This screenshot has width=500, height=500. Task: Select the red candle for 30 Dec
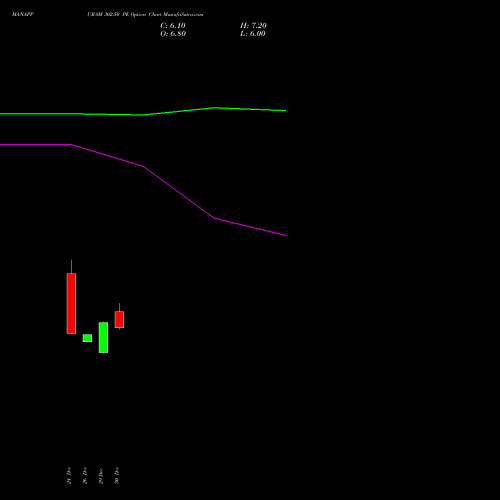(x=119, y=319)
